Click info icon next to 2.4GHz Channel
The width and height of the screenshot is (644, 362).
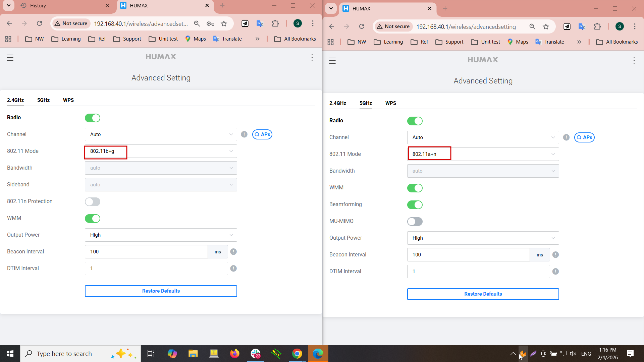[244, 134]
